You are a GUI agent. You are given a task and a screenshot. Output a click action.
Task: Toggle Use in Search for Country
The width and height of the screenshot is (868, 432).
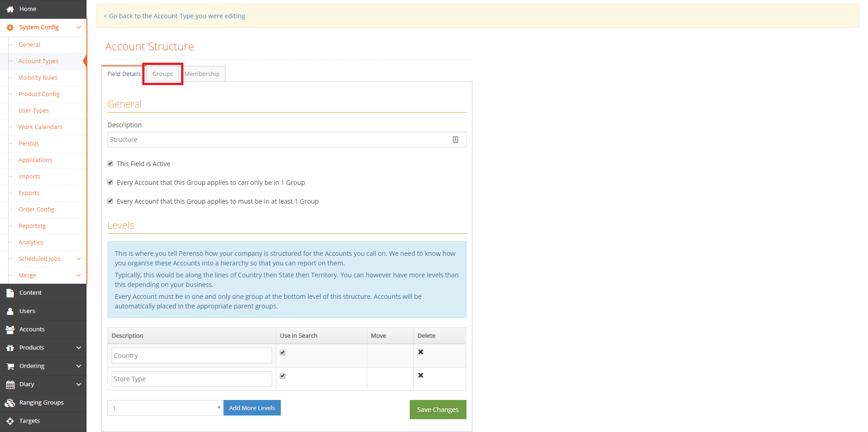coord(283,352)
